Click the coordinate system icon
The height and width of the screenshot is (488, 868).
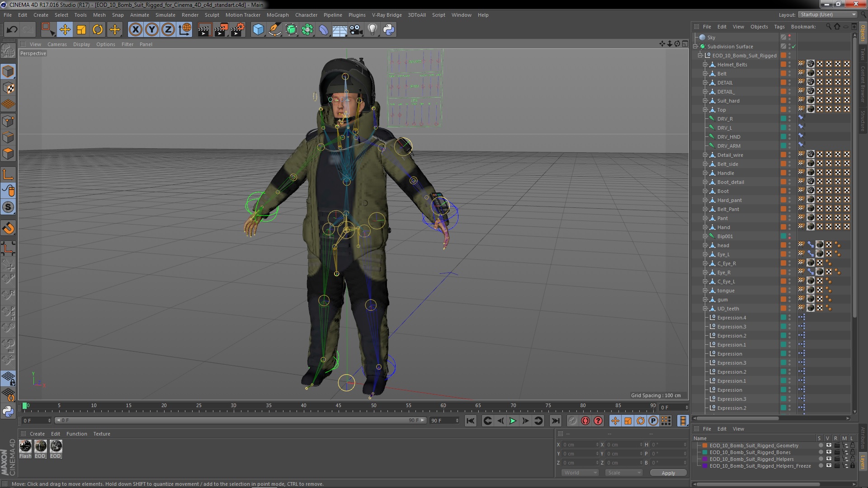185,30
